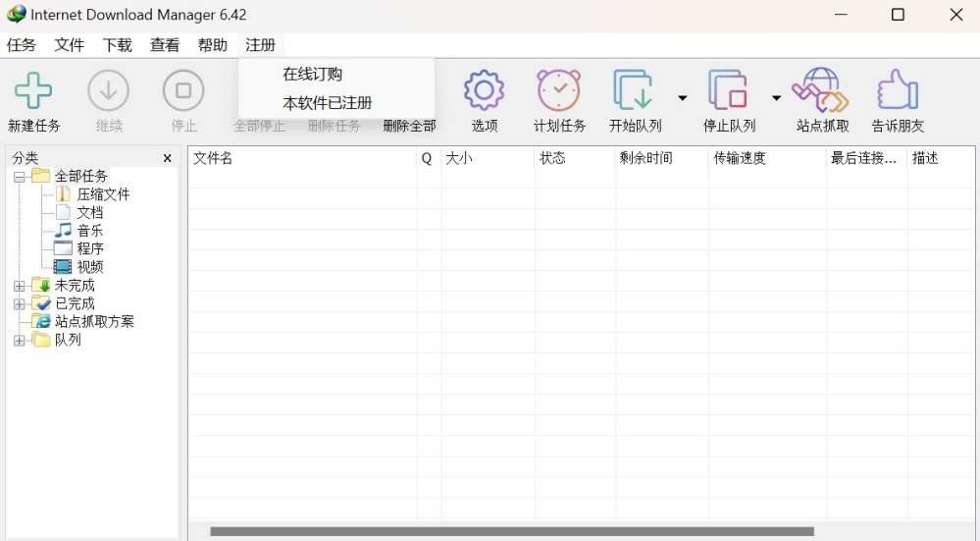Expand the 未完成 tree node

click(x=20, y=287)
